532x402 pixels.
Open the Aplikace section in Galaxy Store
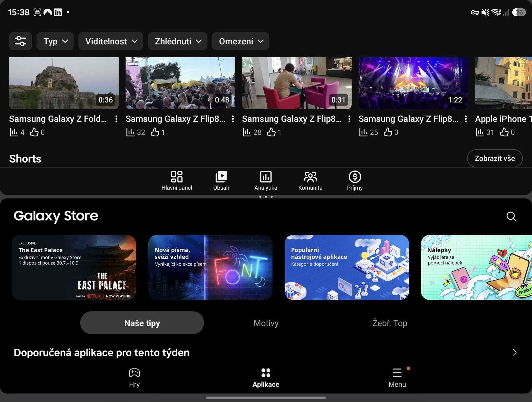(x=266, y=378)
